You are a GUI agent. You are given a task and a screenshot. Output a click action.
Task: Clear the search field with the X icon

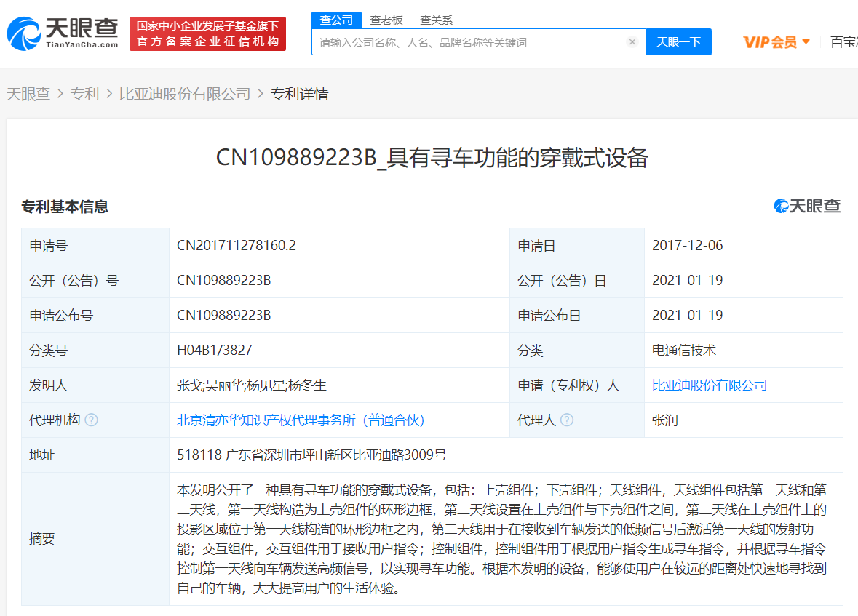[x=632, y=42]
